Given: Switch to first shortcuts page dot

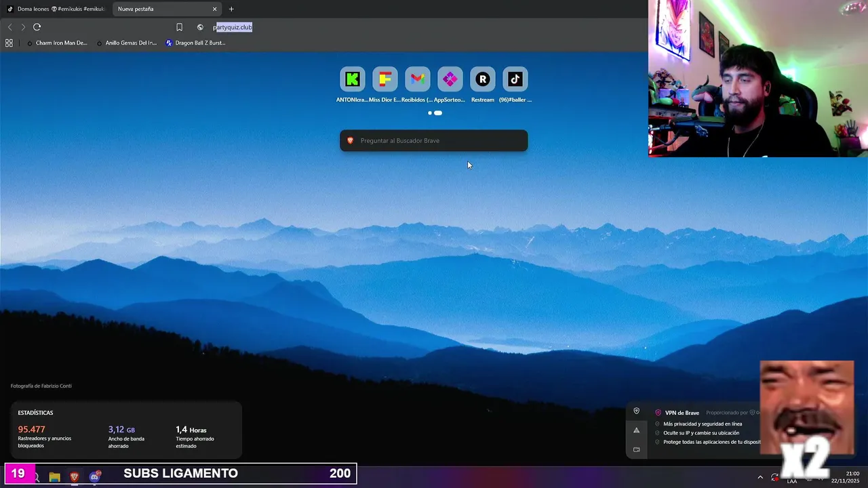Looking at the screenshot, I should [429, 113].
